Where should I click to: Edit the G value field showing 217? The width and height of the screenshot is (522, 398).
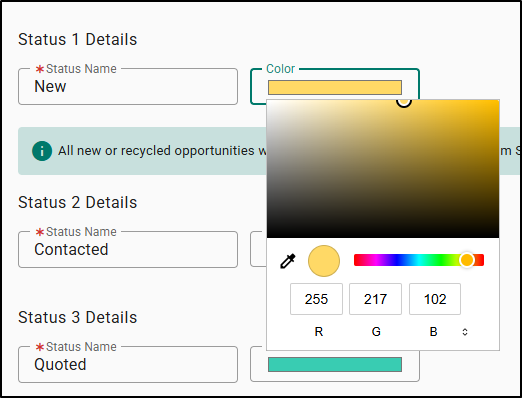click(x=375, y=299)
